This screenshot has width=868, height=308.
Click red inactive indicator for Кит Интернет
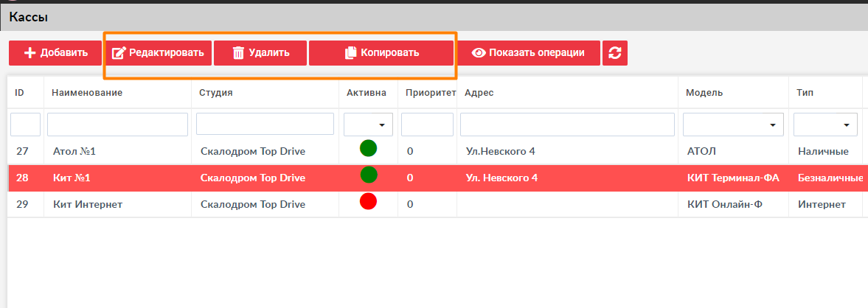click(x=369, y=202)
